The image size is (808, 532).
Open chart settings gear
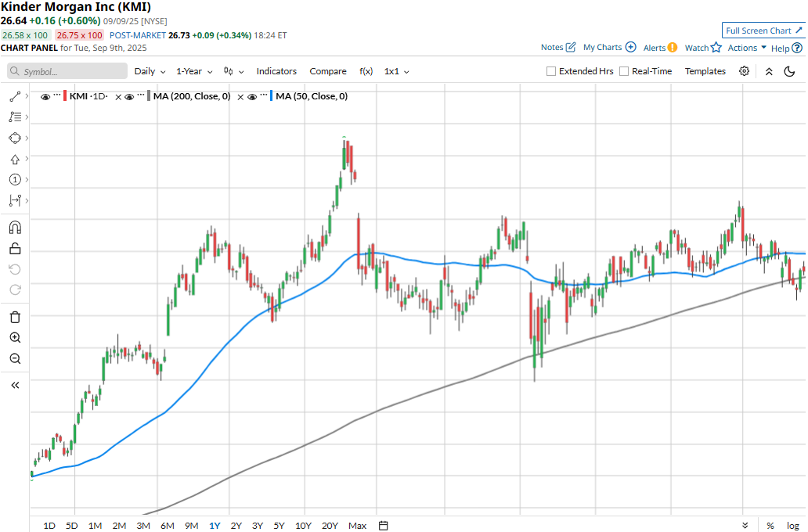(x=744, y=71)
